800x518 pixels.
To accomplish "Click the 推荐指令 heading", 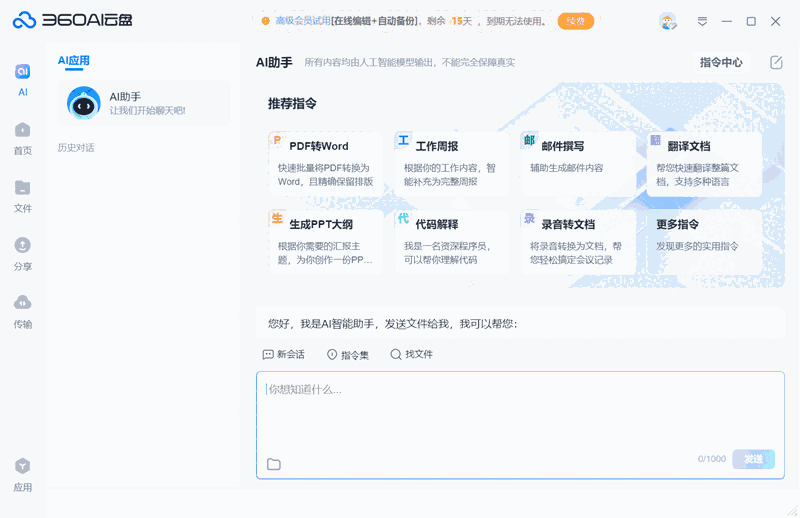I will point(292,104).
